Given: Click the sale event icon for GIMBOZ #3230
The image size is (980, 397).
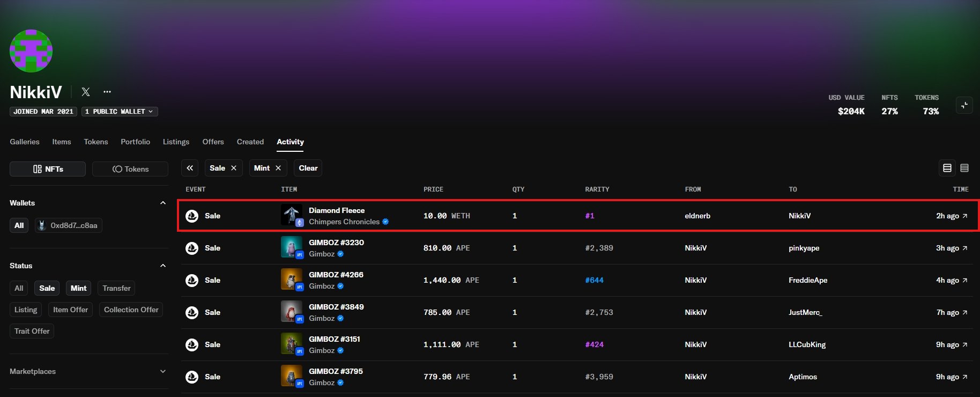Looking at the screenshot, I should pos(192,248).
